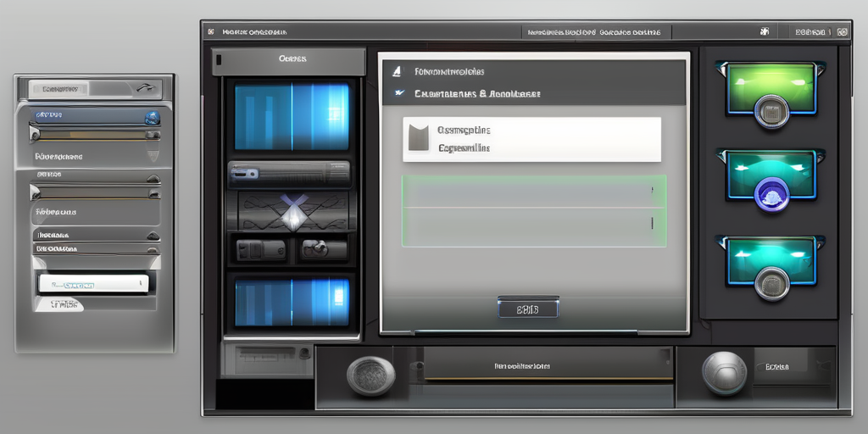Adjust the second slider in the small left panel
Screen dimensions: 868x434
[95, 193]
